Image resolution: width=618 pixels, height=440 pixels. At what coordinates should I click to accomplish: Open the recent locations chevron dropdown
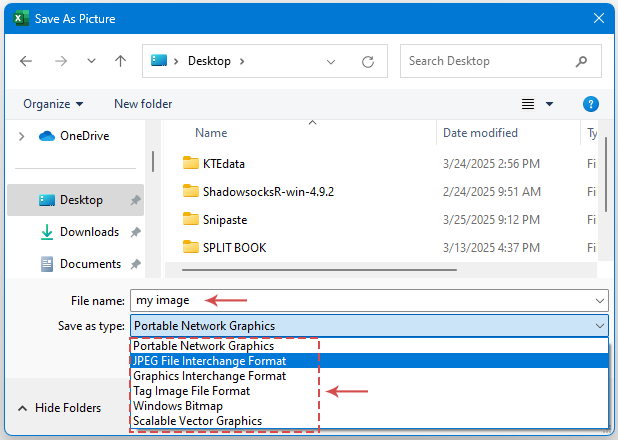tap(91, 61)
